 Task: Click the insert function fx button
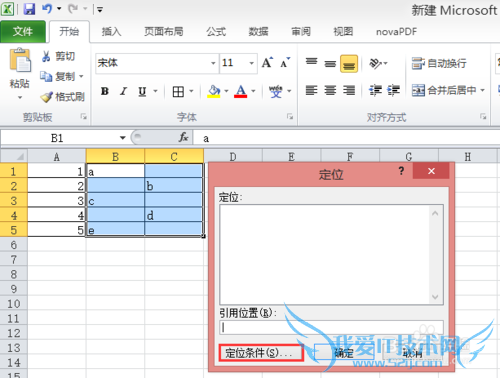184,137
